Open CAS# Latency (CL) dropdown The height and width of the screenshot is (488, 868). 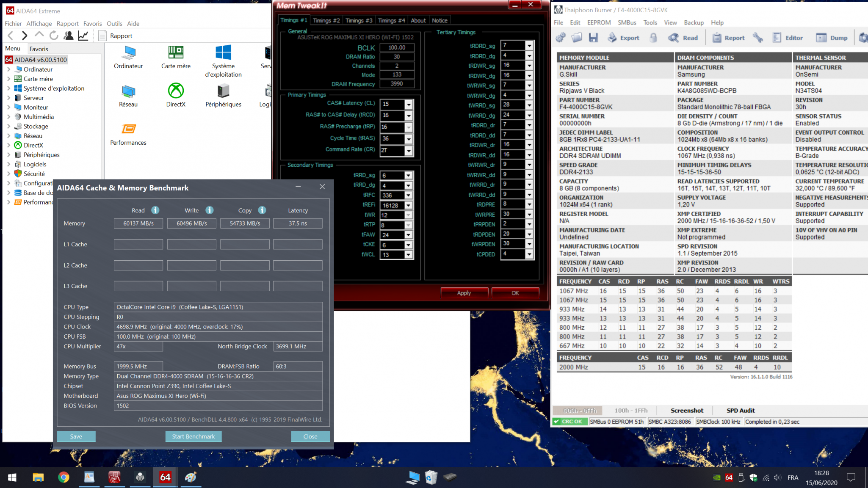(x=408, y=104)
